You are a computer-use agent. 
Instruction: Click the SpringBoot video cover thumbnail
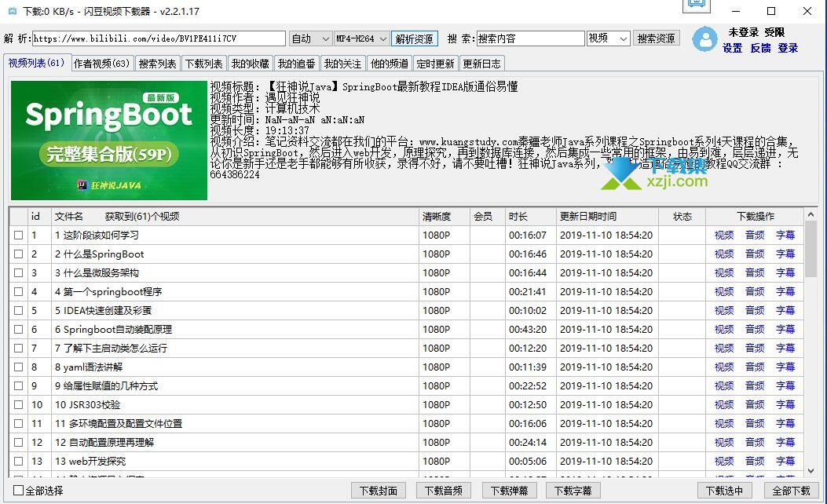pyautogui.click(x=109, y=141)
